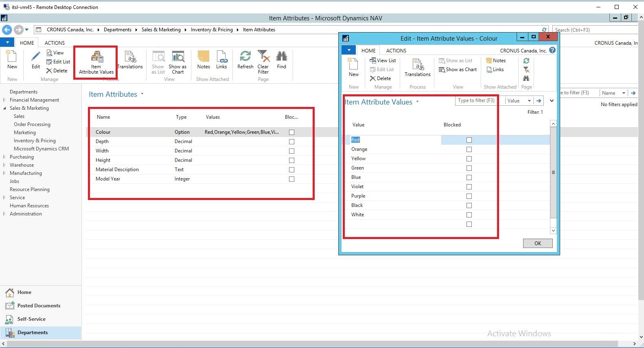Open Home in navigation pane
The image size is (644, 348).
tap(24, 292)
